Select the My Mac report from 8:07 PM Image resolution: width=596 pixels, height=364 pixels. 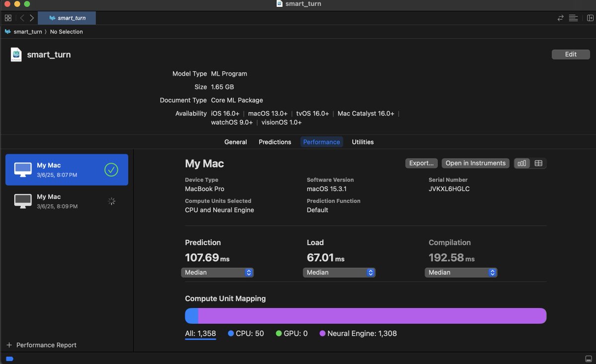click(x=67, y=170)
